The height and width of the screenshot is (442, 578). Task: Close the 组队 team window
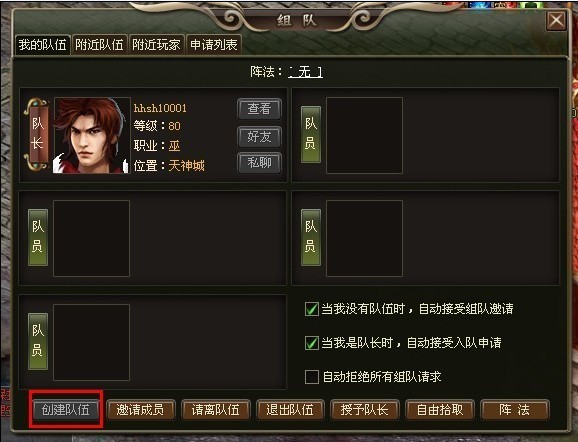pos(556,21)
